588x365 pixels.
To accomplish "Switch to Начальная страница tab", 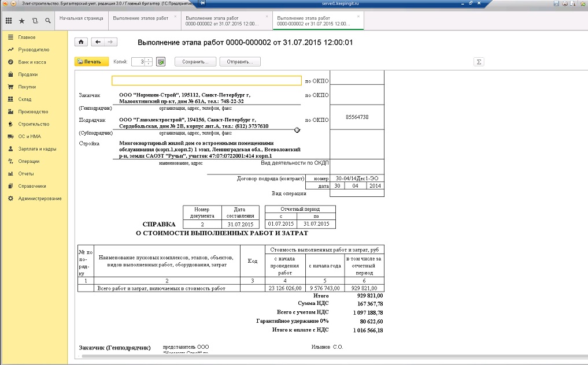I will click(82, 18).
